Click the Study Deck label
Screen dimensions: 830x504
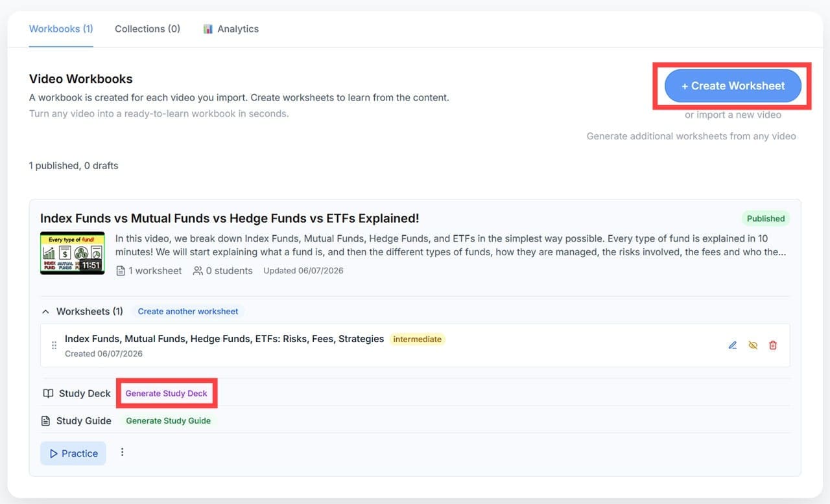click(x=85, y=393)
